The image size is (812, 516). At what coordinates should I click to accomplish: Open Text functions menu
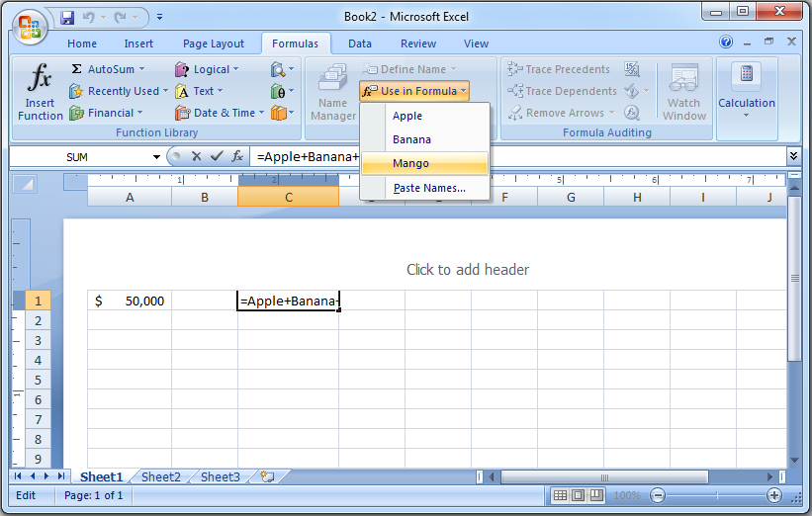click(199, 91)
